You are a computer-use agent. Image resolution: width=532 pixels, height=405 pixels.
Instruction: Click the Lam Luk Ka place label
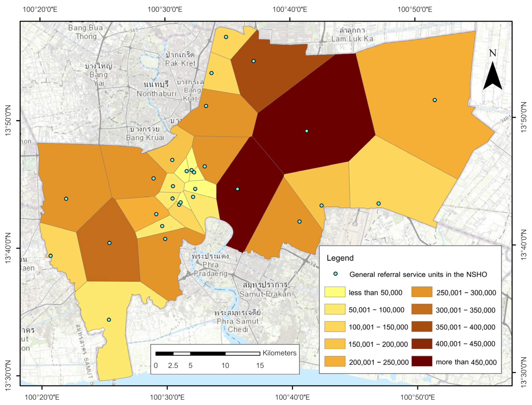(352, 39)
